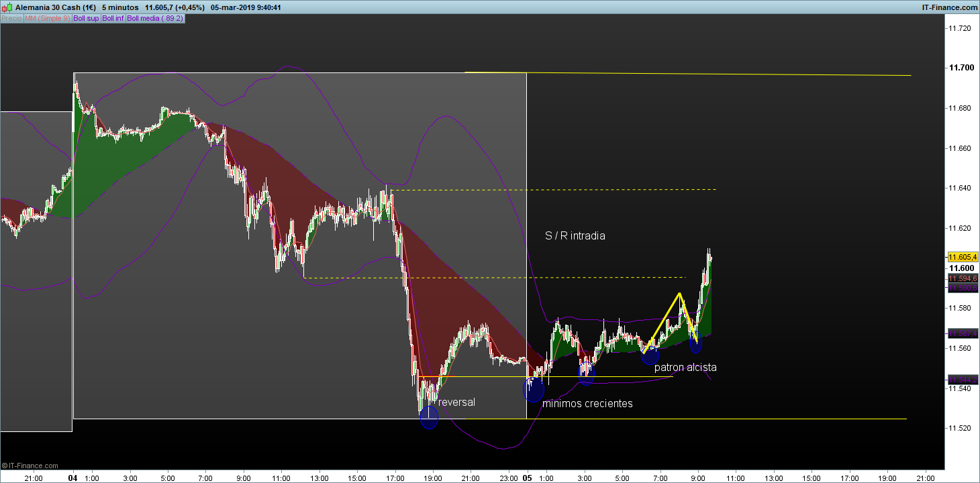Image resolution: width=980 pixels, height=483 pixels.
Task: Select the 11.567,4 price tag on the axis
Action: pyautogui.click(x=963, y=333)
